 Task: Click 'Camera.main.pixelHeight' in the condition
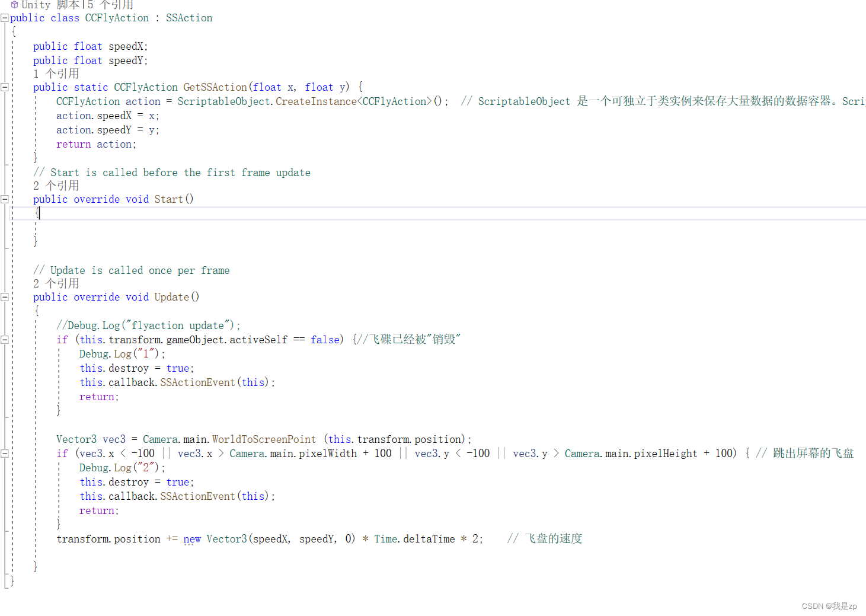[631, 454]
